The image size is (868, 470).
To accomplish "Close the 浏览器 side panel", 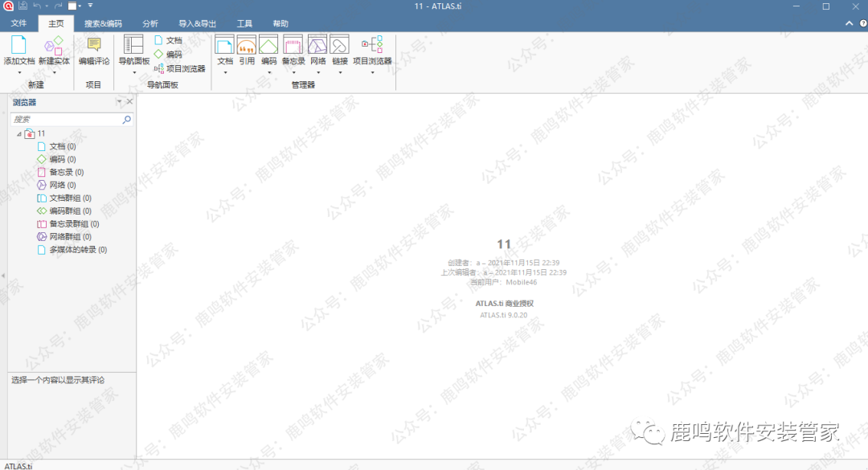I will (129, 102).
